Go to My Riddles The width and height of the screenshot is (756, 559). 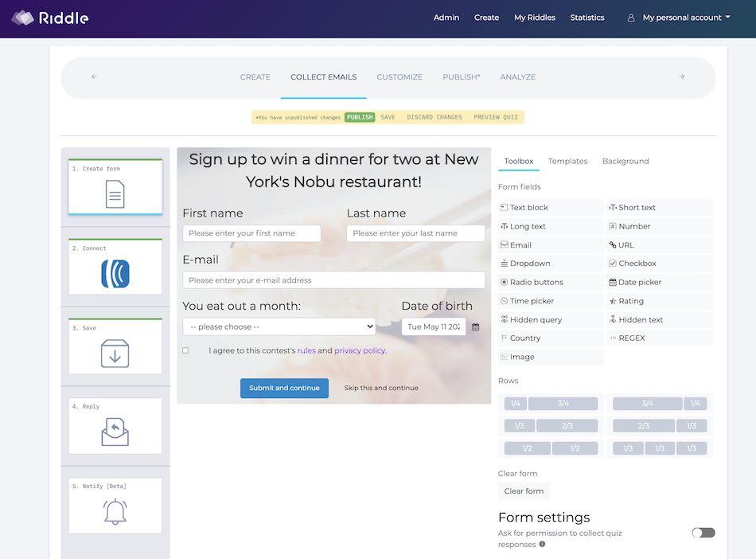[535, 18]
